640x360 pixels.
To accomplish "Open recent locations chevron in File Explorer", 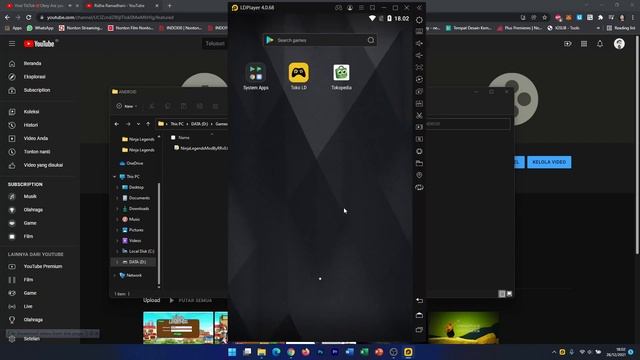I will (x=138, y=124).
